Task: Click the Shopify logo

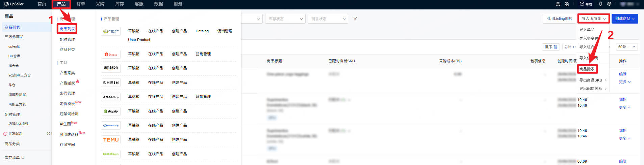Action: 111,111
